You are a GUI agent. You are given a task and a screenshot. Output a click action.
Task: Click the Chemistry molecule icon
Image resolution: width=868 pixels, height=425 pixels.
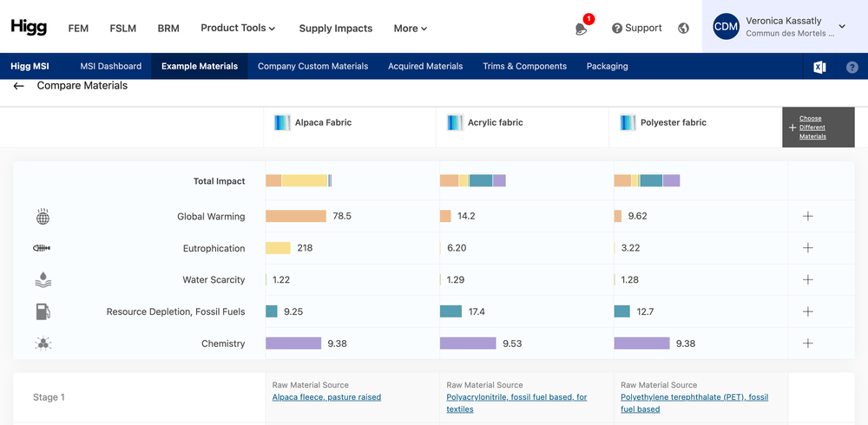pyautogui.click(x=43, y=343)
